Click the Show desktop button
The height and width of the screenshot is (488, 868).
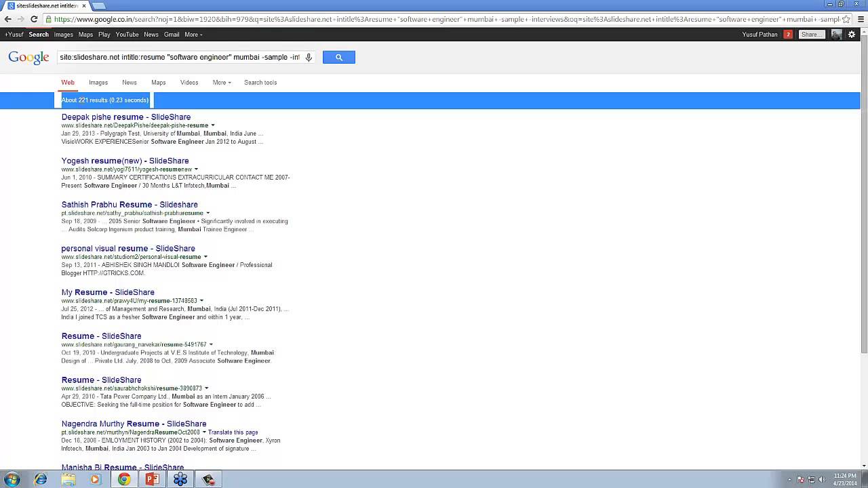click(x=865, y=479)
